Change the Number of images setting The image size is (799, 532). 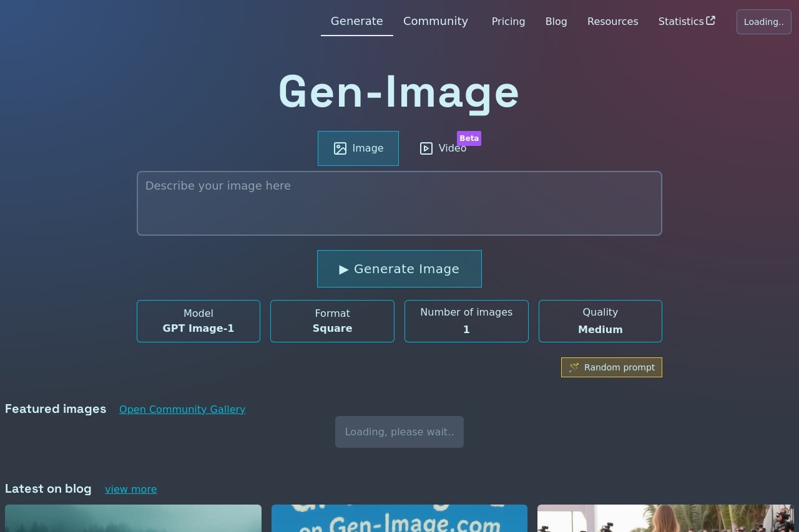click(x=466, y=321)
